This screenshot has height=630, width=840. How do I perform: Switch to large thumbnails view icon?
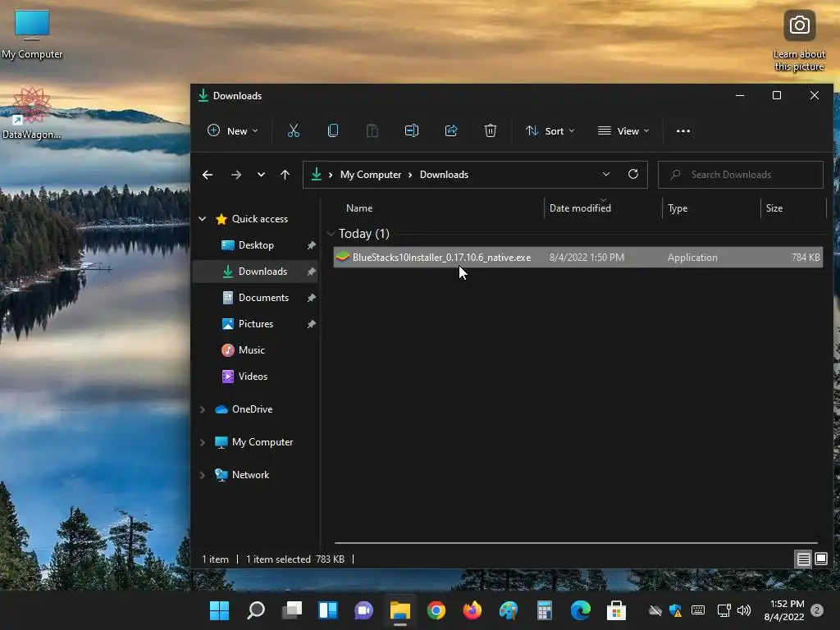pos(820,559)
